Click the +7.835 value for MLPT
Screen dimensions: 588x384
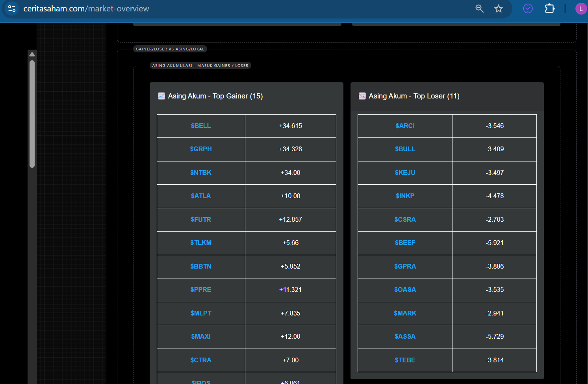pyautogui.click(x=291, y=314)
